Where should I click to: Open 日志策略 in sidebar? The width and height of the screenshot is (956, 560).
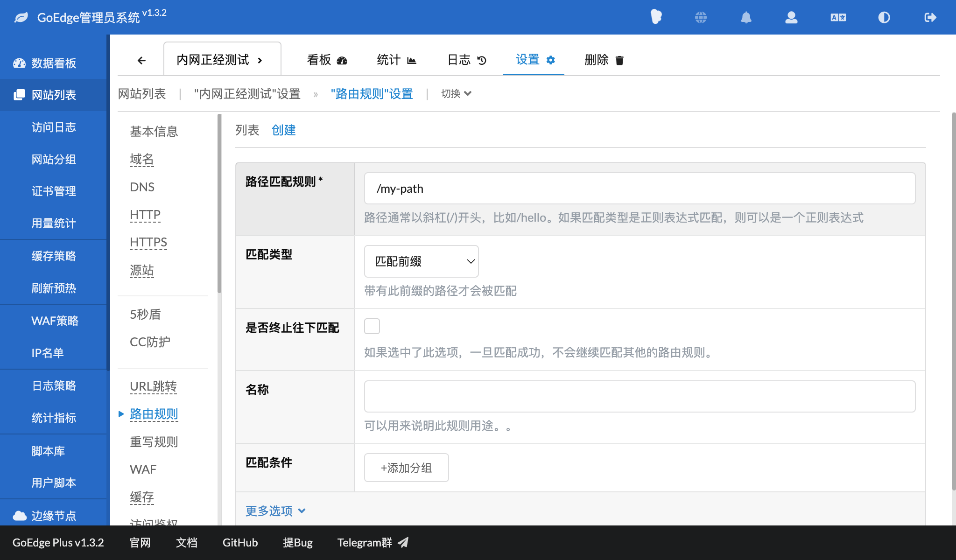click(54, 385)
